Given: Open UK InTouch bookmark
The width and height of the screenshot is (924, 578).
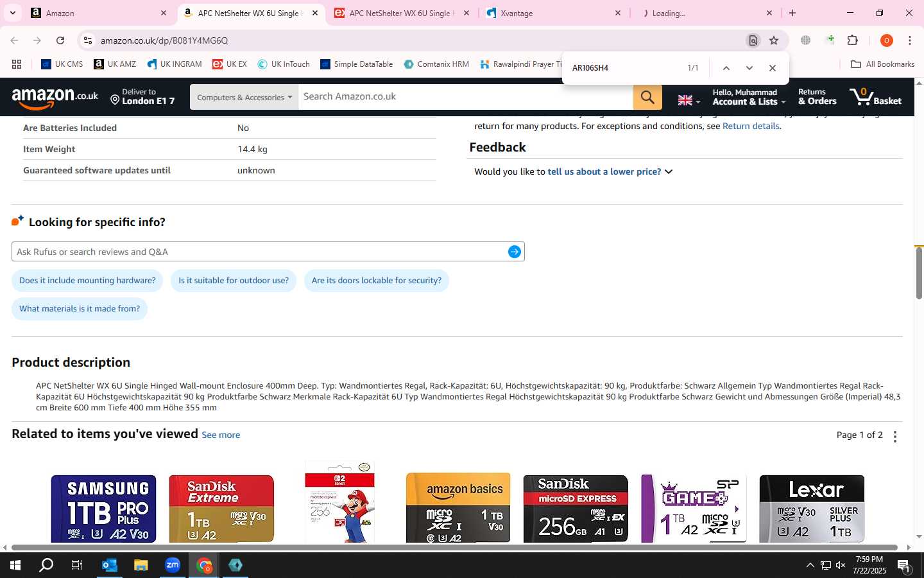Looking at the screenshot, I should 284,64.
